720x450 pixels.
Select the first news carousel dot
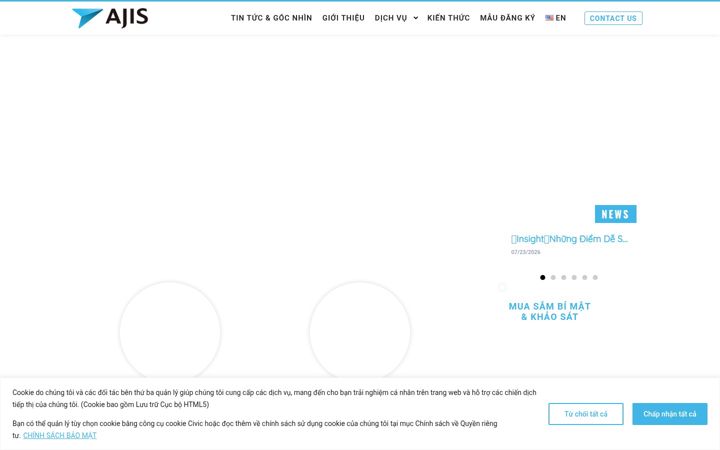[x=542, y=277]
